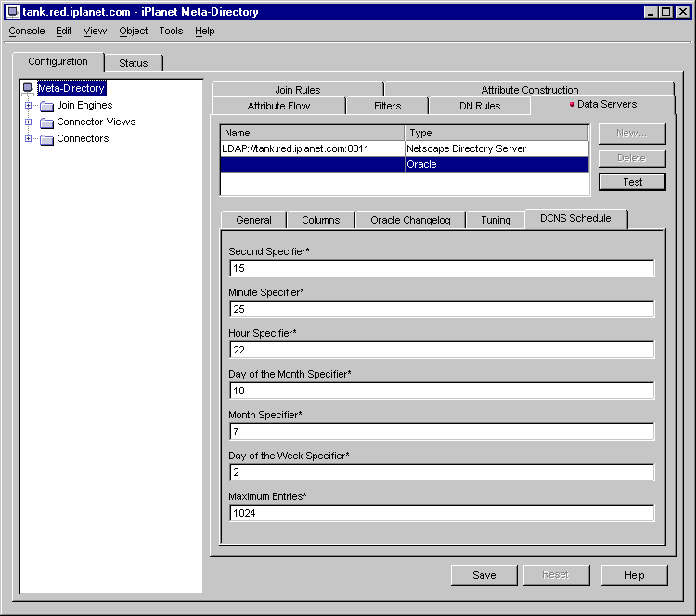The height and width of the screenshot is (616, 696).
Task: Open the View menu
Action: pyautogui.click(x=95, y=31)
